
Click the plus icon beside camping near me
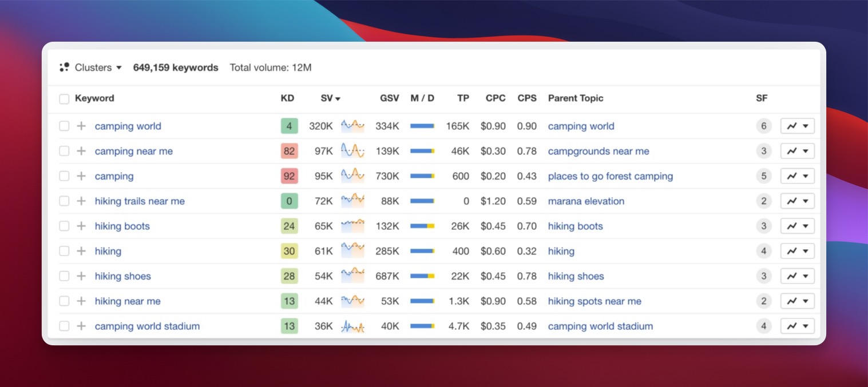coord(81,151)
